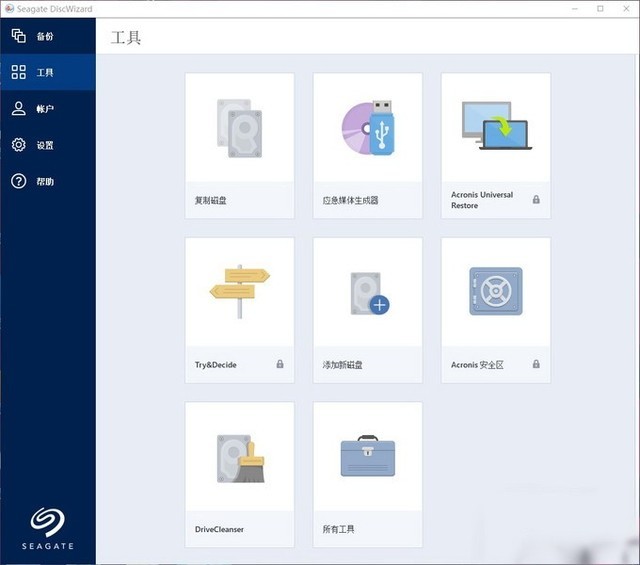Click the 工具 page heading
The image size is (640, 565).
coord(126,38)
